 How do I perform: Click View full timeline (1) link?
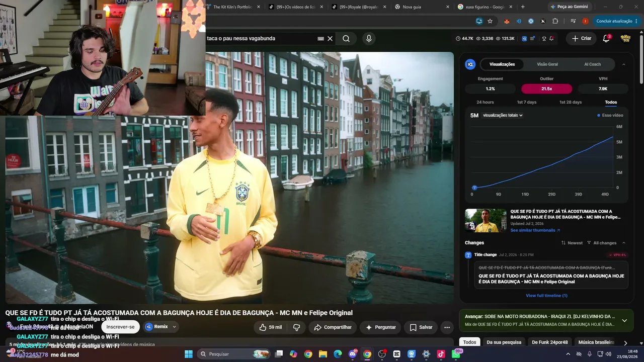tap(546, 296)
